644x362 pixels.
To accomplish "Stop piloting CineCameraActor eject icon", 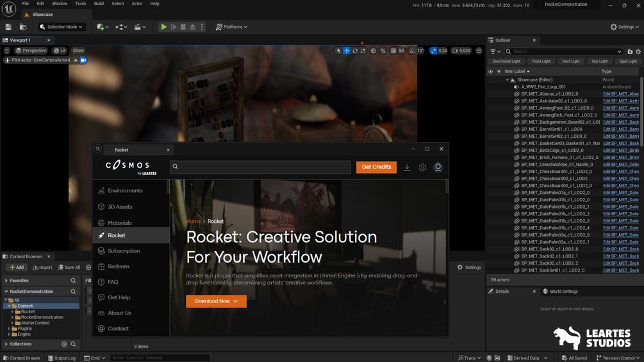I will [x=76, y=60].
